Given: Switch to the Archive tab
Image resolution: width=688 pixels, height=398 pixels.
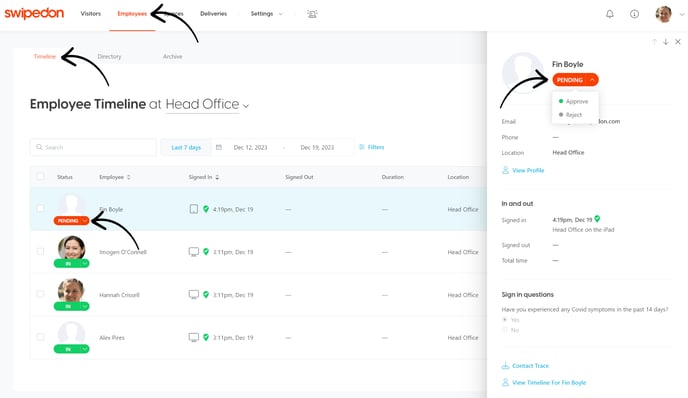Looking at the screenshot, I should 172,57.
